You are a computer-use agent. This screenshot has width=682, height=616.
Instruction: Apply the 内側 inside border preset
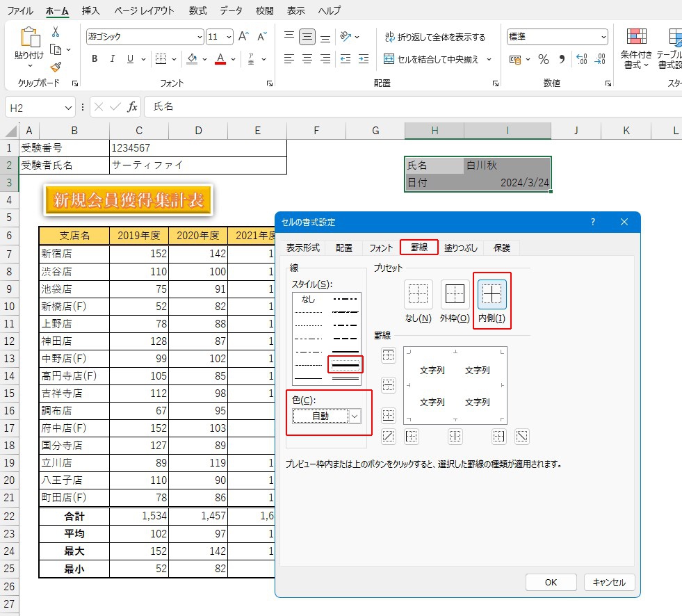[492, 294]
